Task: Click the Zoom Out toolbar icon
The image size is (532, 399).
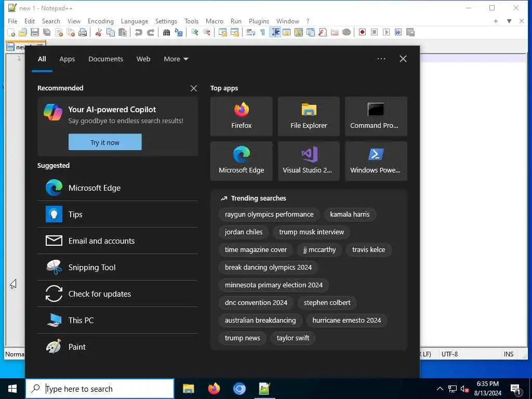Action: click(x=206, y=32)
